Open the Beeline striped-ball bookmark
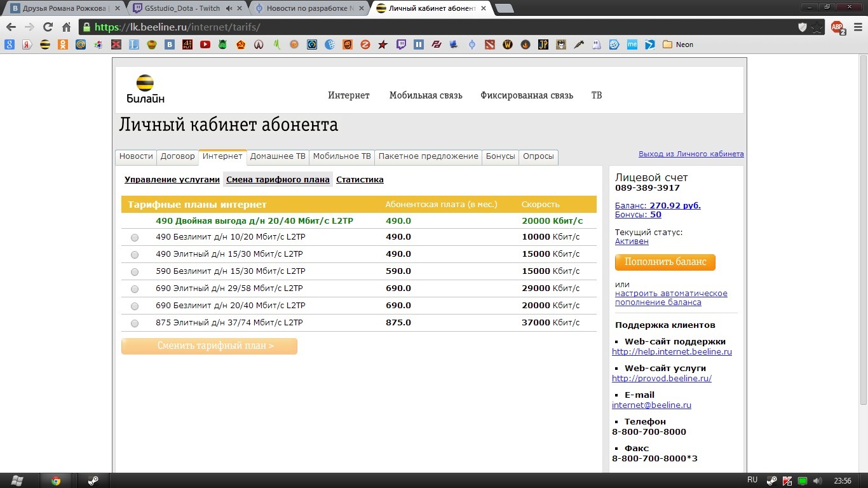Image resolution: width=868 pixels, height=488 pixels. pos(44,44)
